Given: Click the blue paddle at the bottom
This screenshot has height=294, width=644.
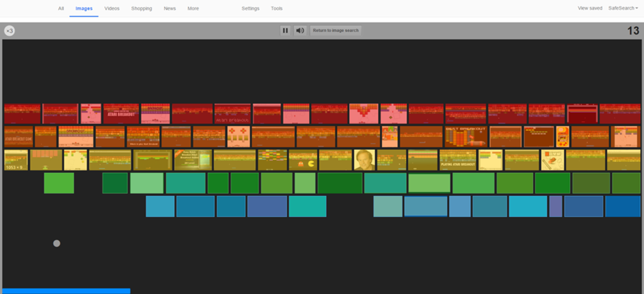Looking at the screenshot, I should point(67,291).
